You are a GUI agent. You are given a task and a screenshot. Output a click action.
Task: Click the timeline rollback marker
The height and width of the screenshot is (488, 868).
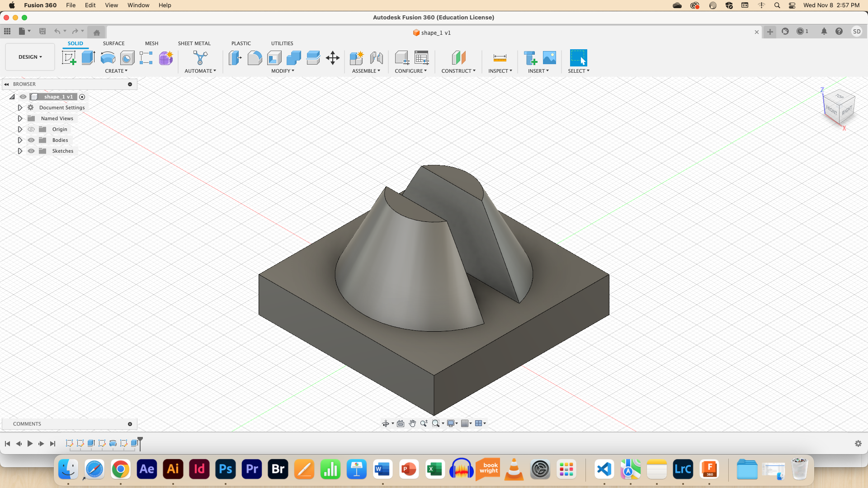[x=140, y=443]
